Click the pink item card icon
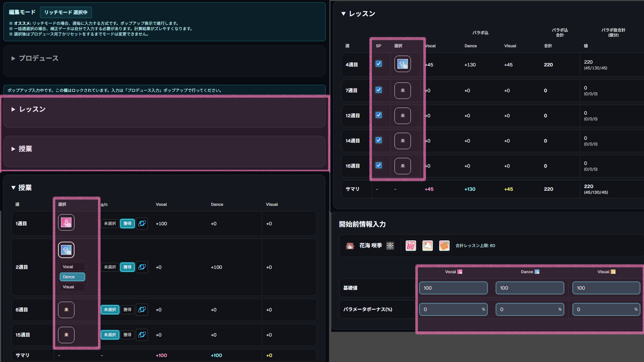The height and width of the screenshot is (362, 644). (x=411, y=246)
